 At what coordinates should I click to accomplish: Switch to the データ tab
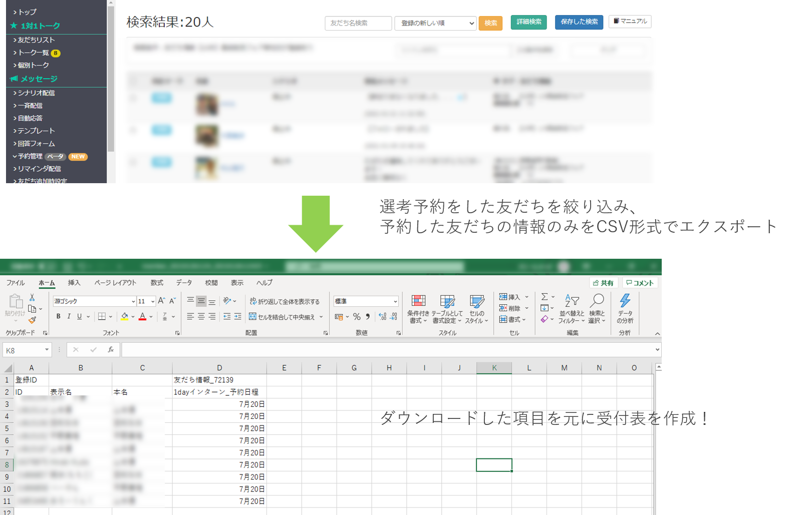coord(184,283)
